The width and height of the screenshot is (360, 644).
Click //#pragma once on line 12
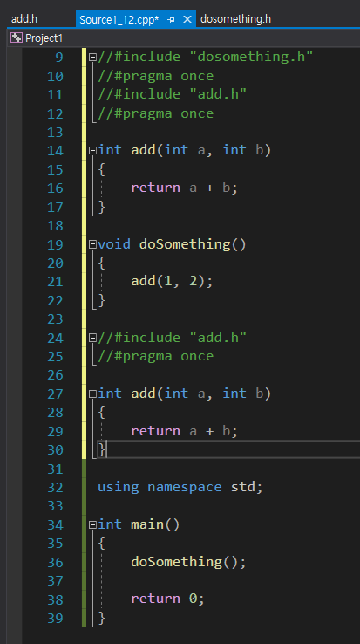tap(155, 113)
